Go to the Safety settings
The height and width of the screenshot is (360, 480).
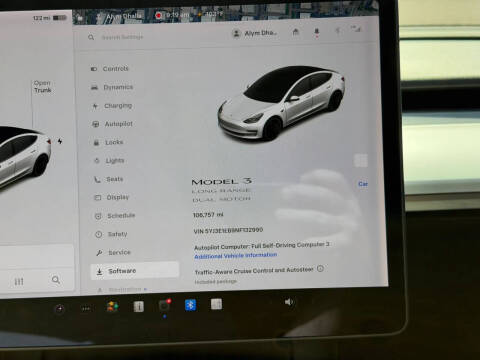[112, 234]
